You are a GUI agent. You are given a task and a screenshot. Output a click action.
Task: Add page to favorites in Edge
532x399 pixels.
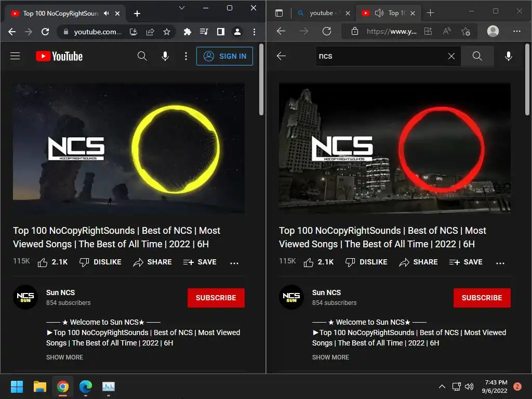465,32
